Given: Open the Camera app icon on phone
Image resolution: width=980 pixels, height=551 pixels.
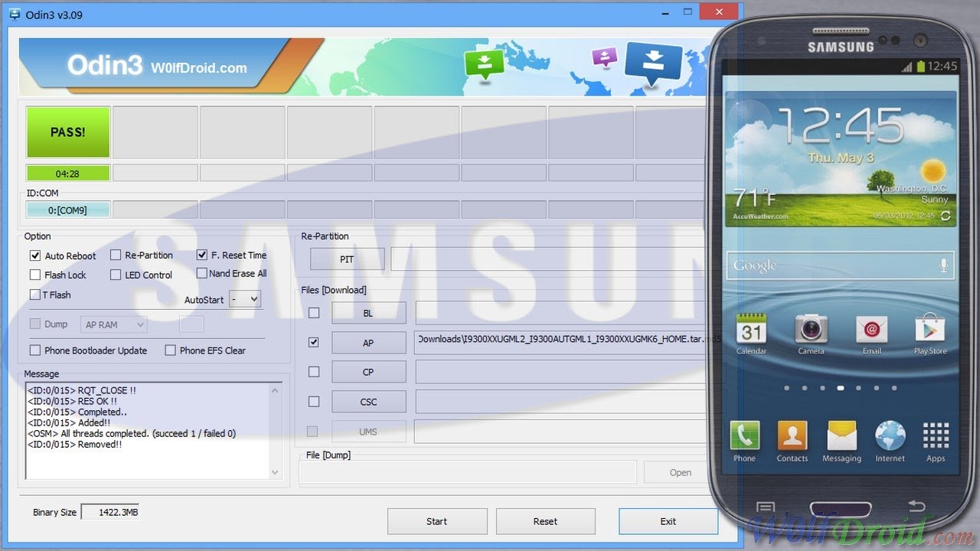Looking at the screenshot, I should click(811, 330).
